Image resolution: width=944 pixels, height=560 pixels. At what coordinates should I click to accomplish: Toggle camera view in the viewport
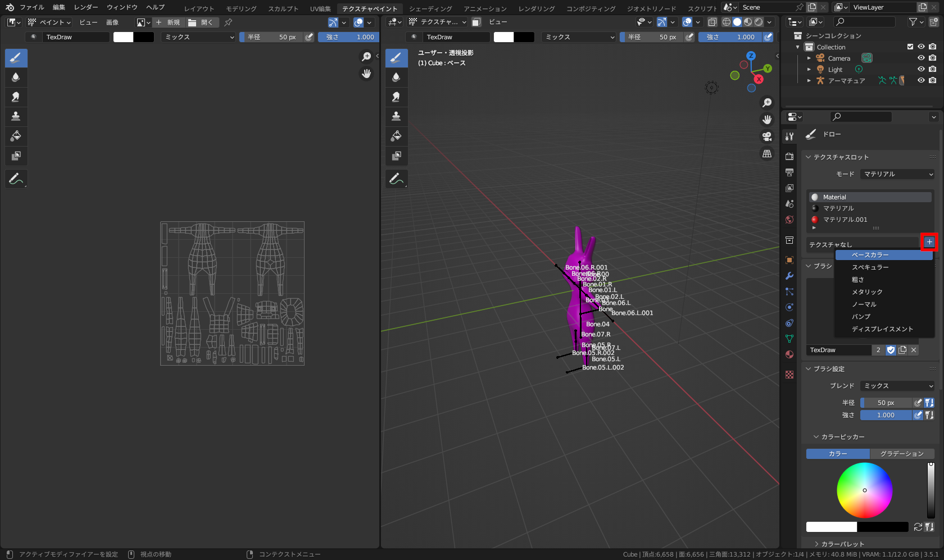767,136
